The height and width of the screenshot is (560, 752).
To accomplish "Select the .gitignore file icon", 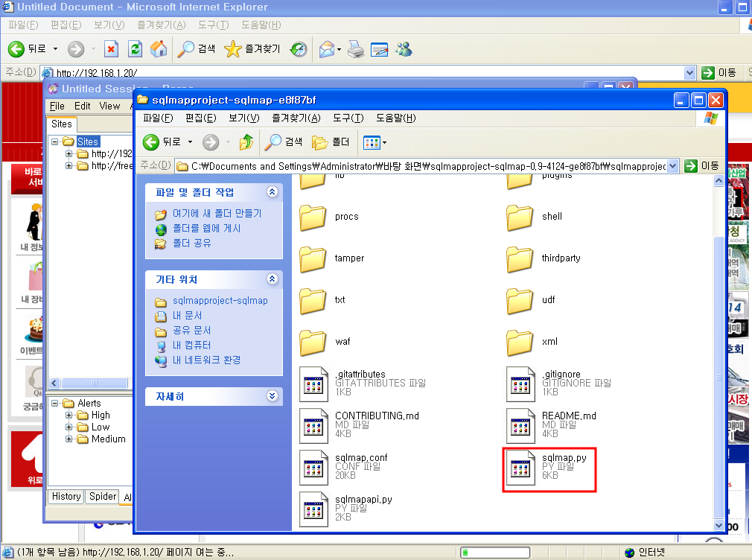I will pos(520,384).
